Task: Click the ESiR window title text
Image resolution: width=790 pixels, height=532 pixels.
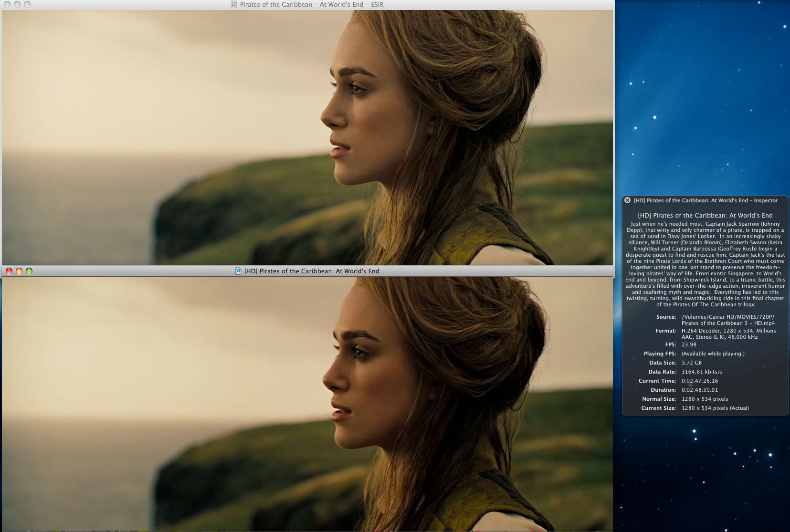Action: coord(312,4)
